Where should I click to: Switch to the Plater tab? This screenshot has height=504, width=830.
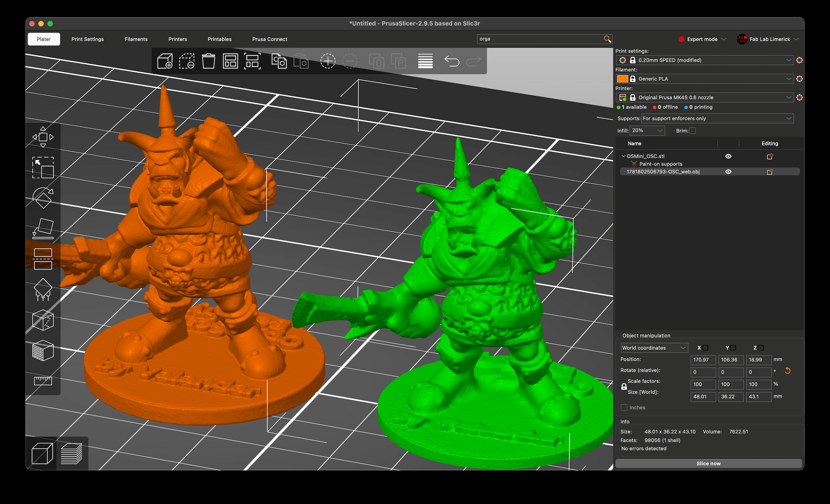(x=44, y=39)
